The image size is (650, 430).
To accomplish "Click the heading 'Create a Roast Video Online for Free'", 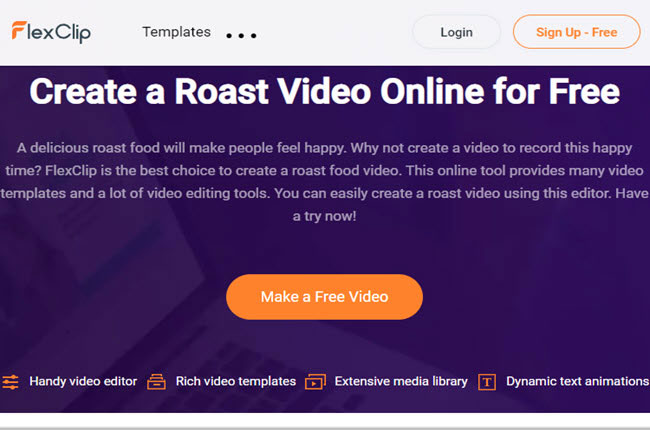I will click(x=325, y=91).
